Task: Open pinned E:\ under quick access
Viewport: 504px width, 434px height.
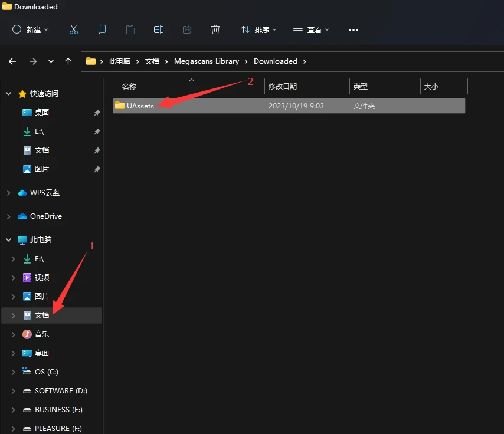Action: click(39, 131)
